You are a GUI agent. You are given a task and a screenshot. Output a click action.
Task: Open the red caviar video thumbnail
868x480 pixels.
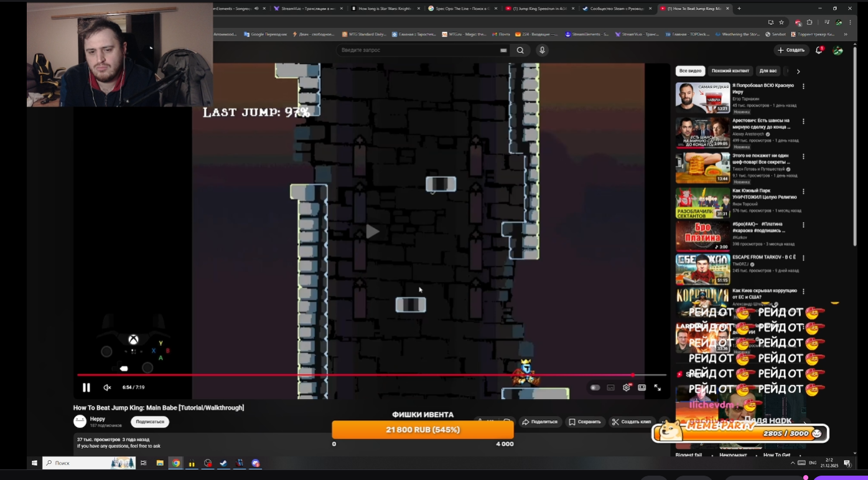702,98
